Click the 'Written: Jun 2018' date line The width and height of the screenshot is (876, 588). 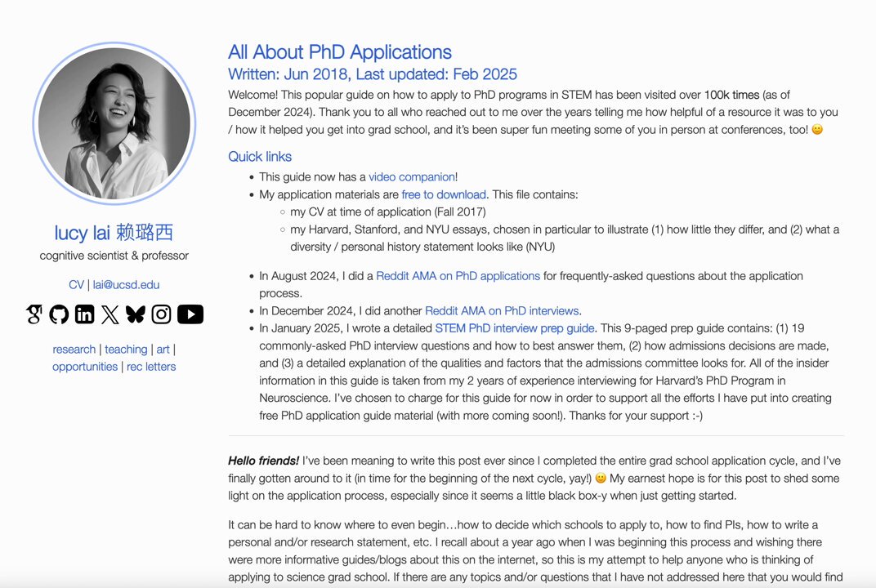pyautogui.click(x=373, y=74)
